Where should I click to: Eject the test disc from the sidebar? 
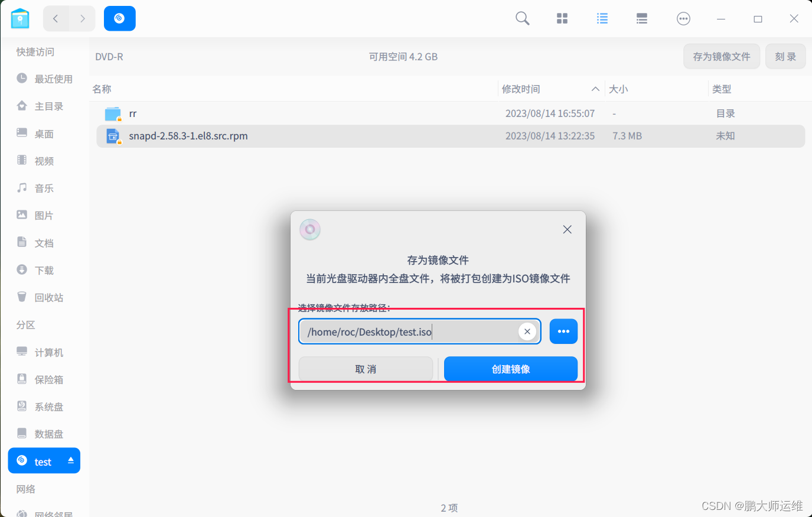click(71, 461)
